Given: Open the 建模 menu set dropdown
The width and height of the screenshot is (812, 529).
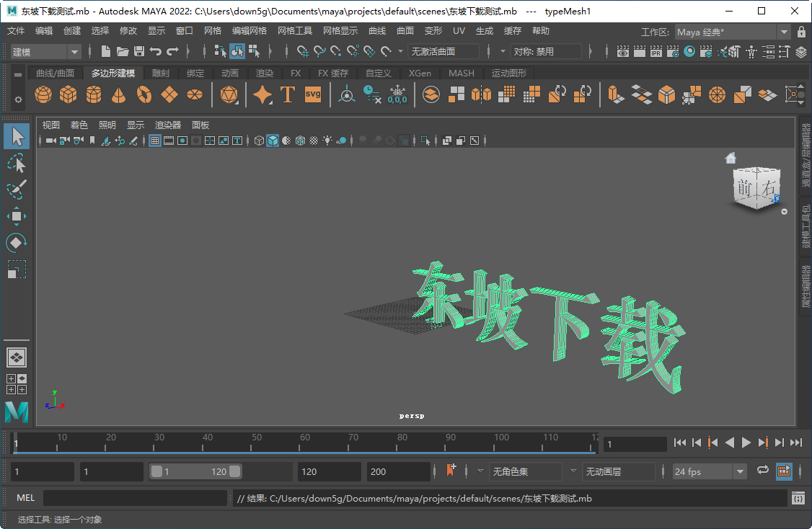Looking at the screenshot, I should (43, 51).
